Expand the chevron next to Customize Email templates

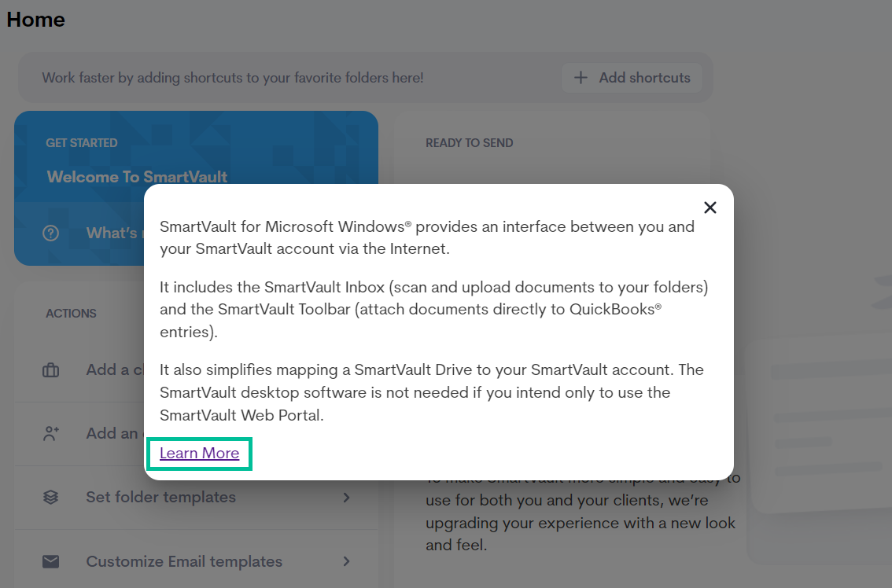point(347,562)
